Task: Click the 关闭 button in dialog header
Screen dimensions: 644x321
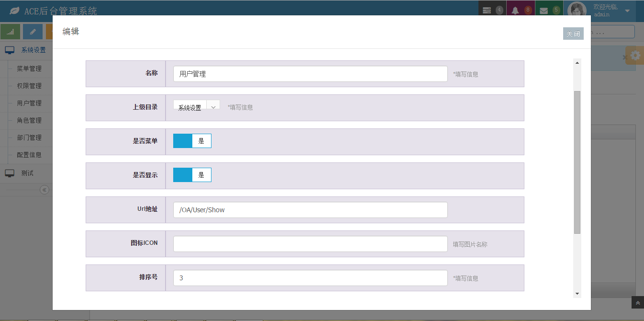Action: coord(573,34)
